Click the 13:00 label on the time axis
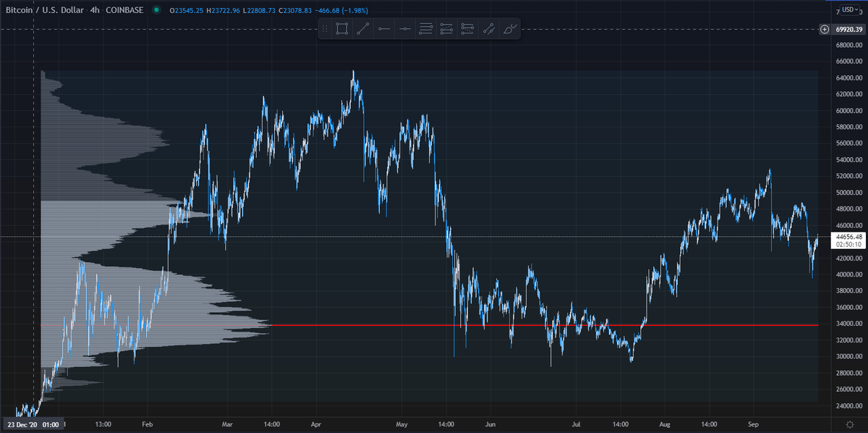This screenshot has height=433, width=868. (103, 424)
